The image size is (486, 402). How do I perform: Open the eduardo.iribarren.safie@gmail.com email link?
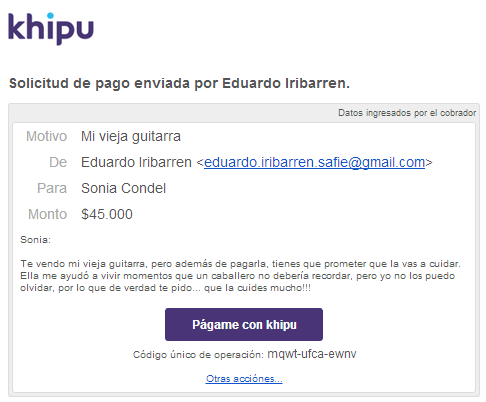click(x=314, y=162)
